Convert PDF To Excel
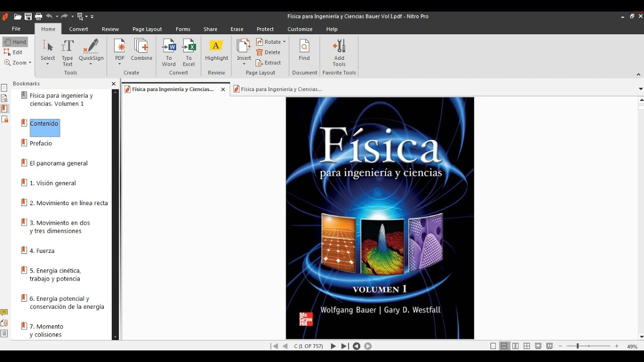The width and height of the screenshot is (644, 362). [189, 52]
